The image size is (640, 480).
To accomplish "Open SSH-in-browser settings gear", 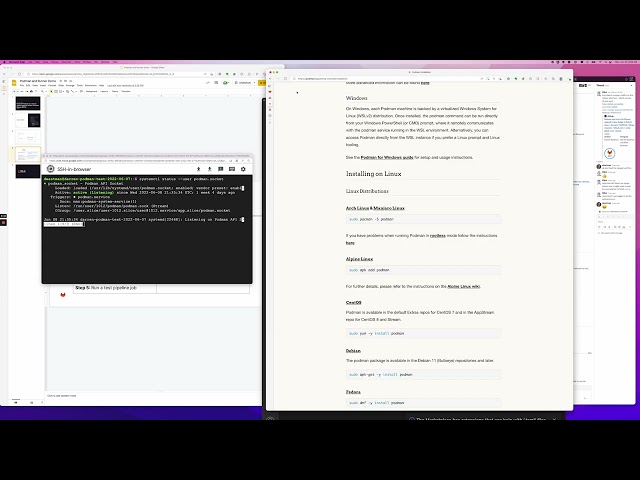I will tap(243, 169).
